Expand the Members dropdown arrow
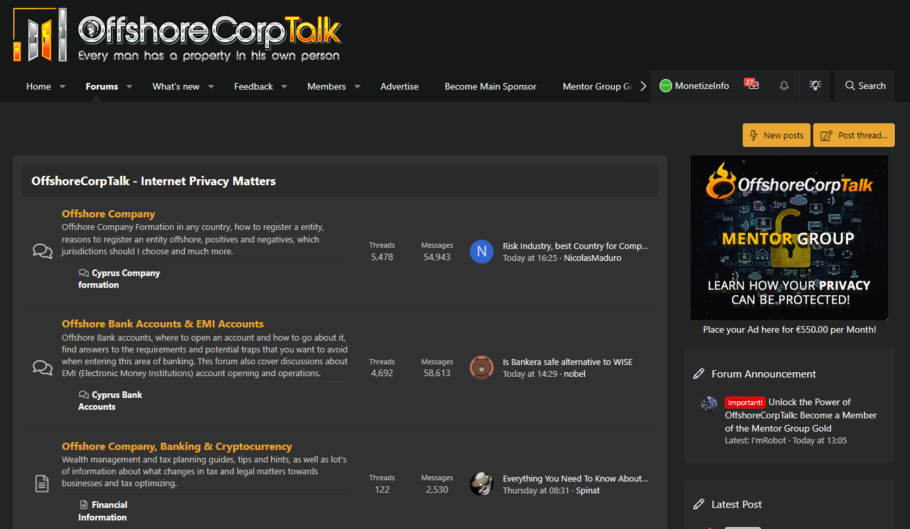 (357, 86)
